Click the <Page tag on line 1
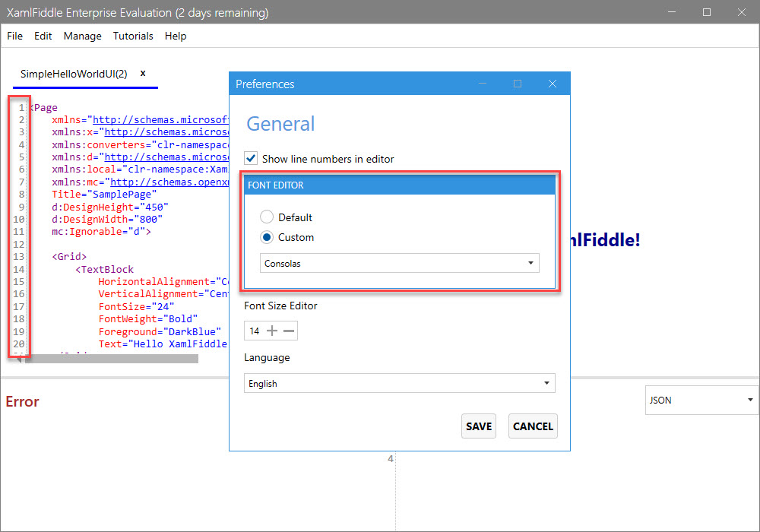760x532 pixels. pos(43,108)
